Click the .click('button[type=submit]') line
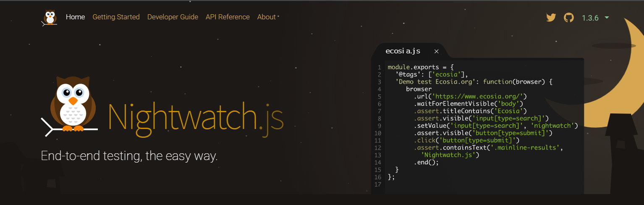644x205 pixels. pyautogui.click(x=466, y=140)
